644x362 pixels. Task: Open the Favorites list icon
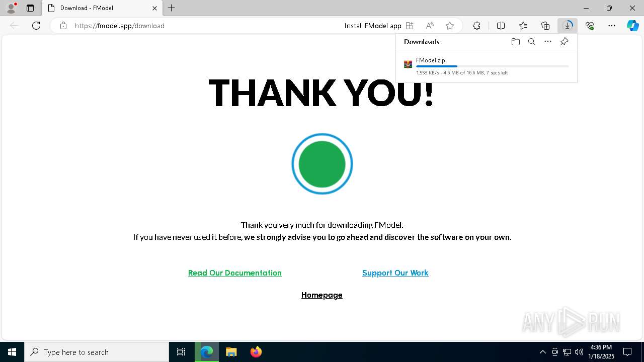(523, 26)
